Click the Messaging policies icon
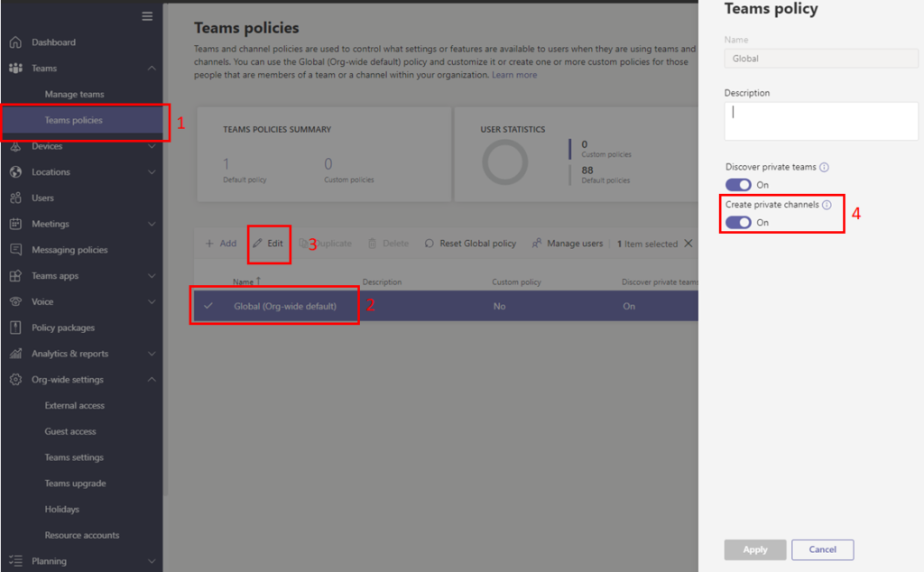This screenshot has width=924, height=572. [16, 249]
